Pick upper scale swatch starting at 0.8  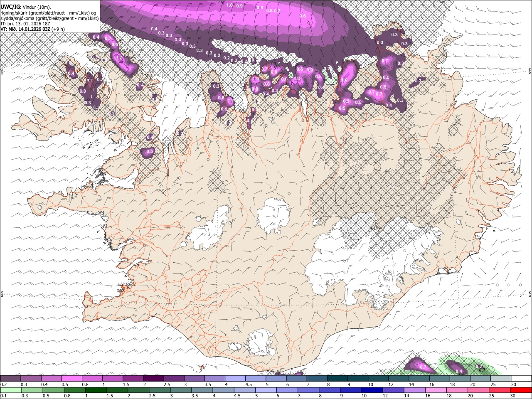[92, 379]
